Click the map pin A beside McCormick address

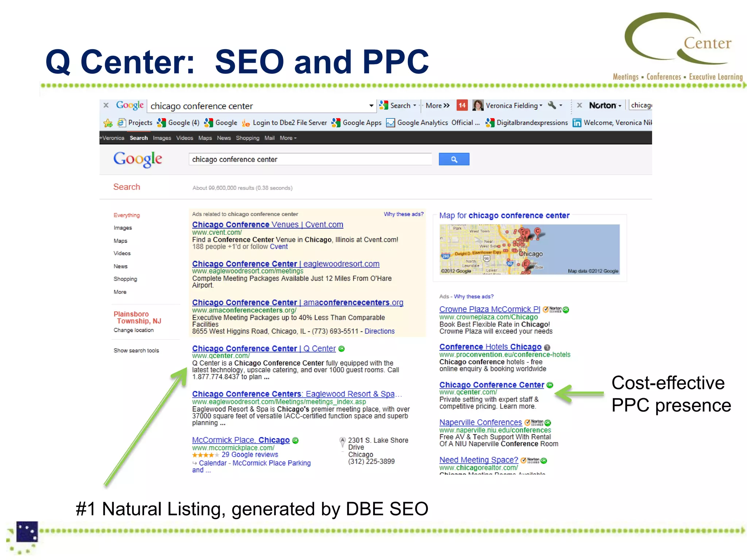342,442
